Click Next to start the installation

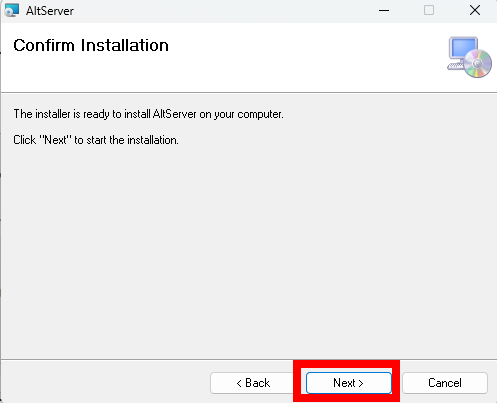coord(349,383)
